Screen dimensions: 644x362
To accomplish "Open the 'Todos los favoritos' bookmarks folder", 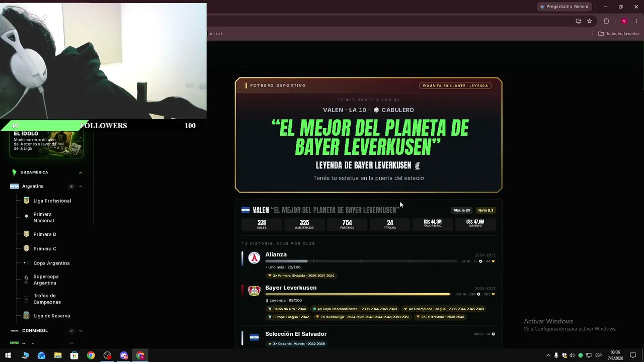I will (619, 34).
